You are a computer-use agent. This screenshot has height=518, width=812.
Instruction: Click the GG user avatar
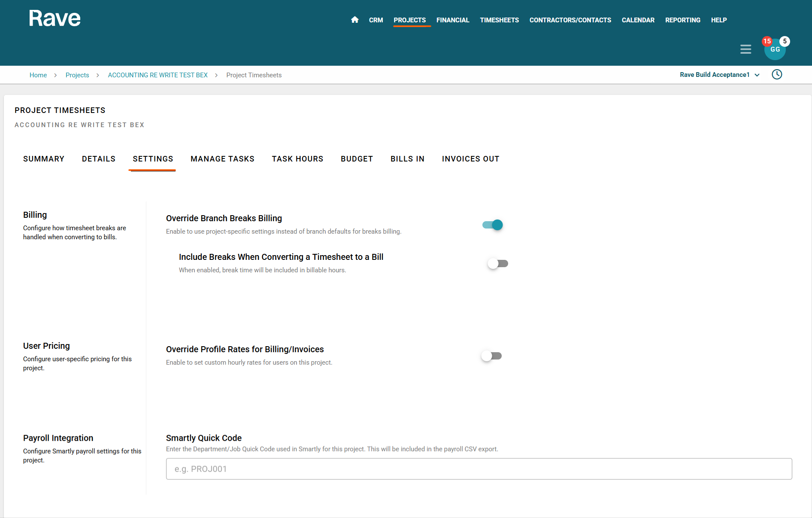(x=775, y=51)
